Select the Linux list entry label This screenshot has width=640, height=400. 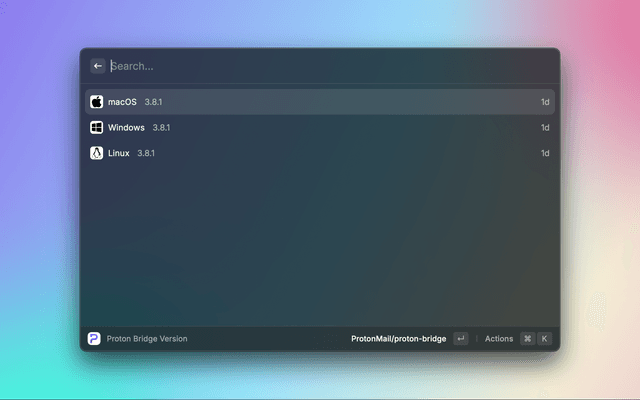pyautogui.click(x=119, y=153)
